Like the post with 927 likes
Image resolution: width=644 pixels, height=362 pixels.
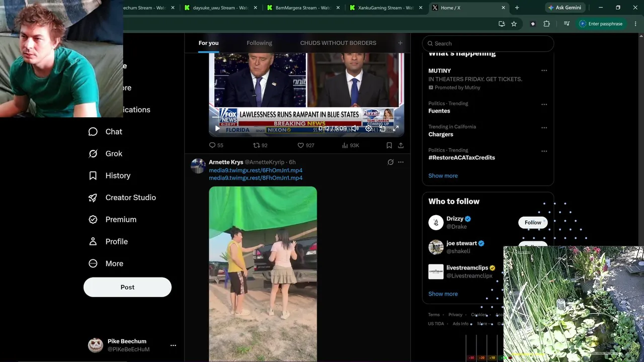(x=306, y=145)
